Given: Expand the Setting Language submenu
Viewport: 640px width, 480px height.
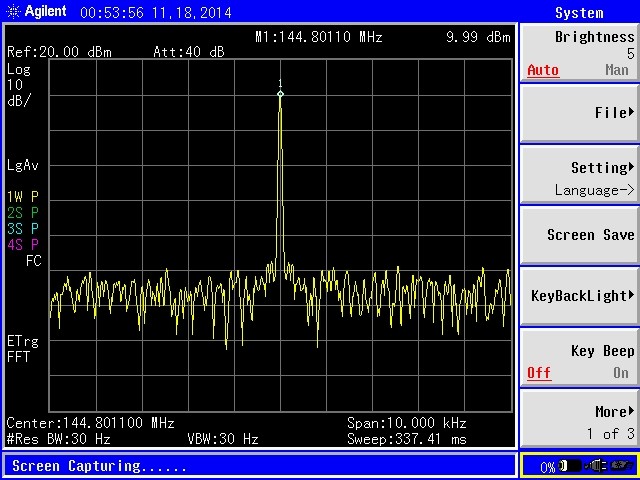Looking at the screenshot, I should [579, 175].
